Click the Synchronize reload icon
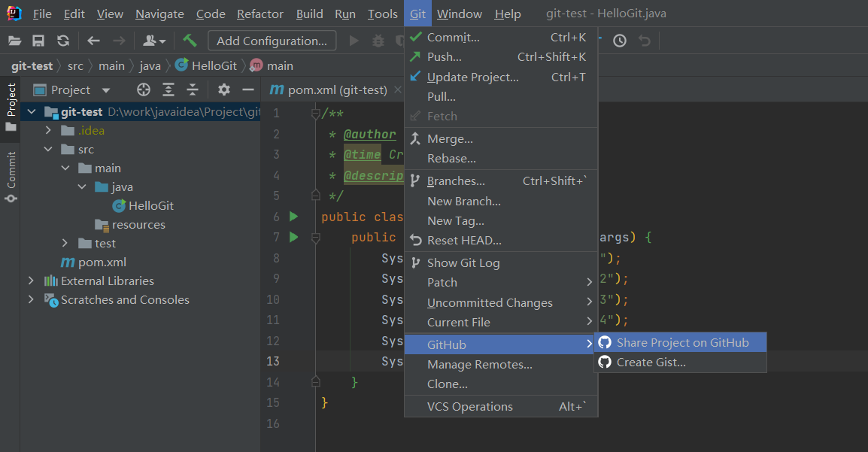 tap(63, 41)
